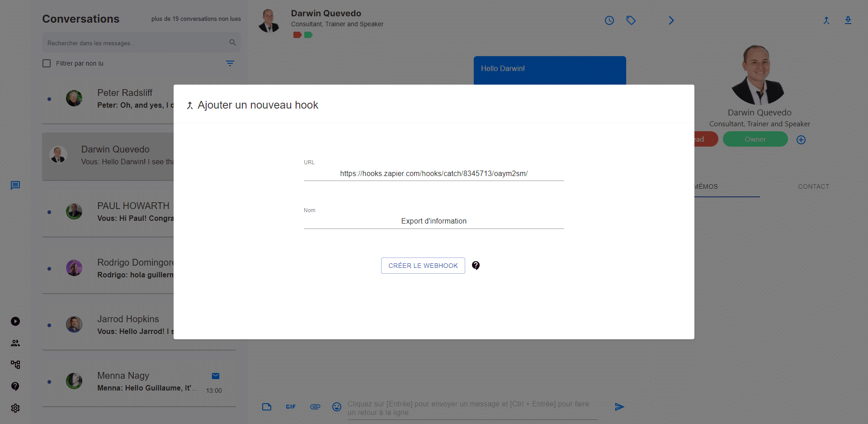
Task: Focus the URL input field
Action: coord(434,174)
